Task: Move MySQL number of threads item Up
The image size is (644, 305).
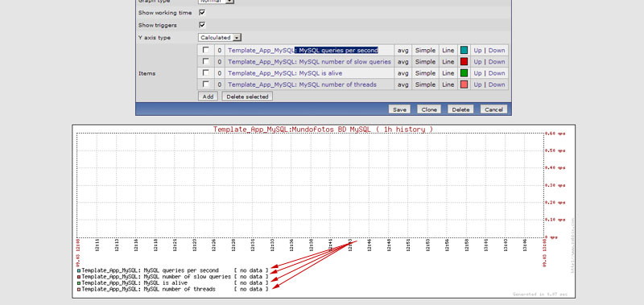Action: (x=477, y=84)
